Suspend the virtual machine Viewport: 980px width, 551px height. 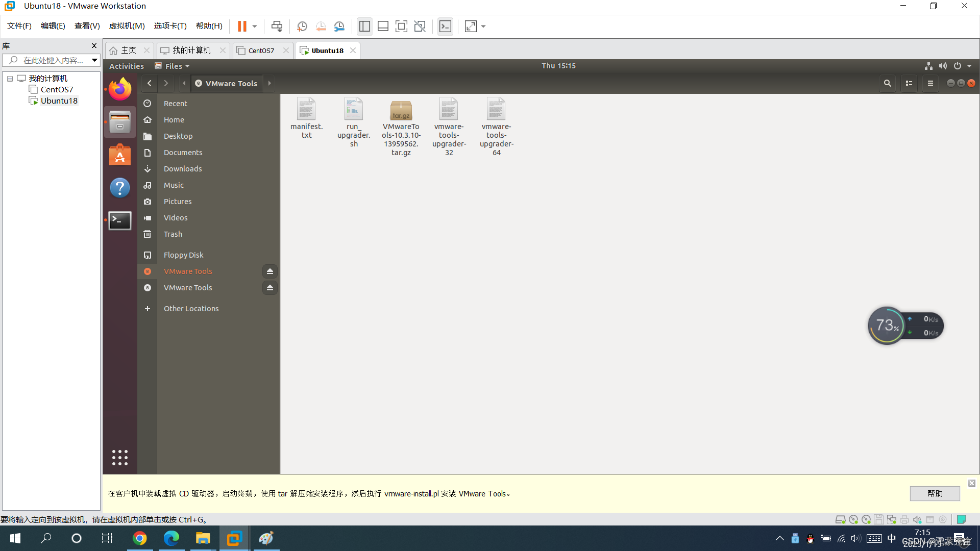tap(241, 26)
